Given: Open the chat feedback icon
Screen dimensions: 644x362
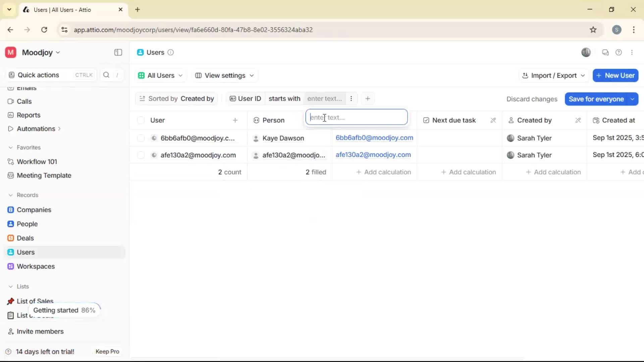Looking at the screenshot, I should pos(605,52).
